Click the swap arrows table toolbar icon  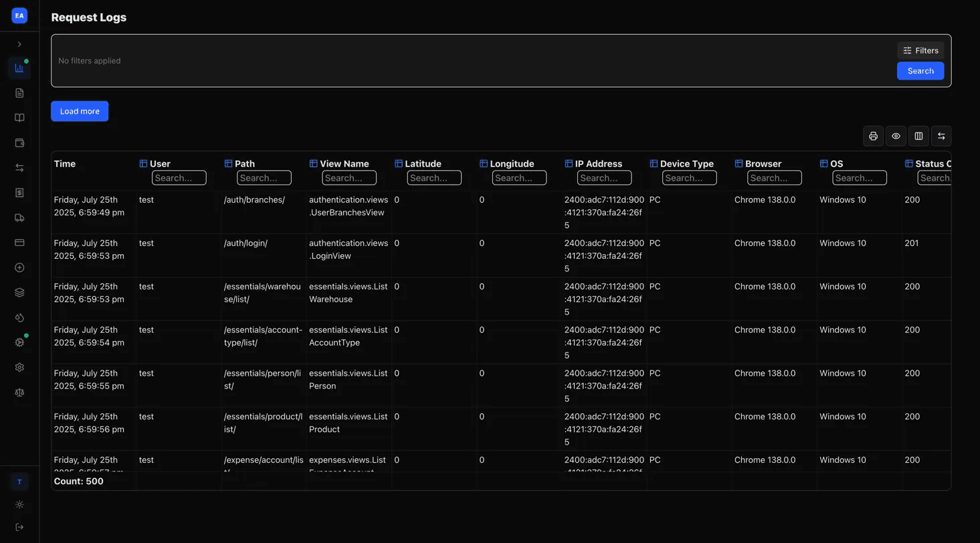coord(941,136)
